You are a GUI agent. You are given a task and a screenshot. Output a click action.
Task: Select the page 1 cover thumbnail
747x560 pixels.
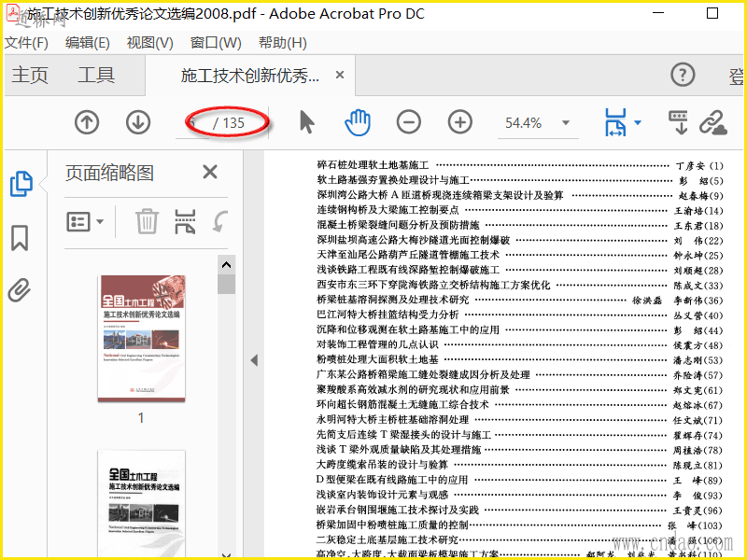(142, 338)
